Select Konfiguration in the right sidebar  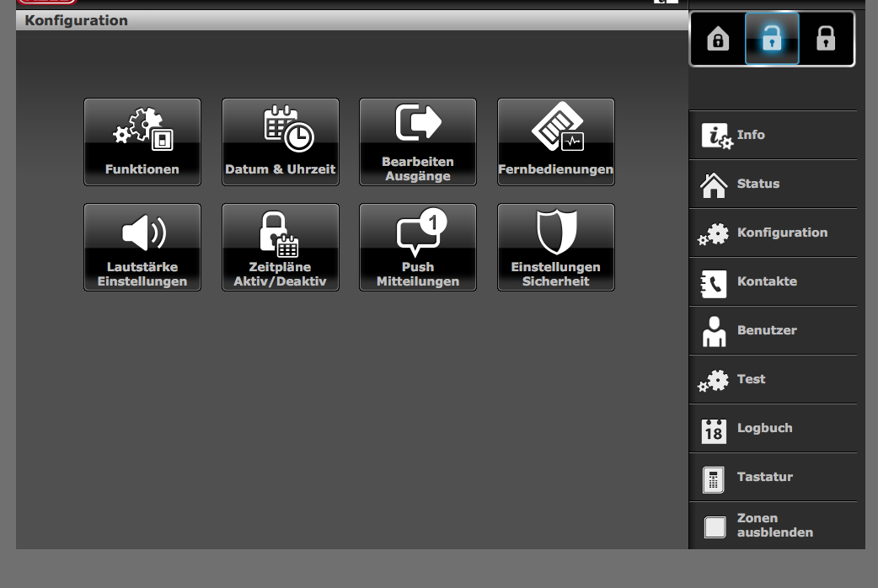click(x=775, y=233)
